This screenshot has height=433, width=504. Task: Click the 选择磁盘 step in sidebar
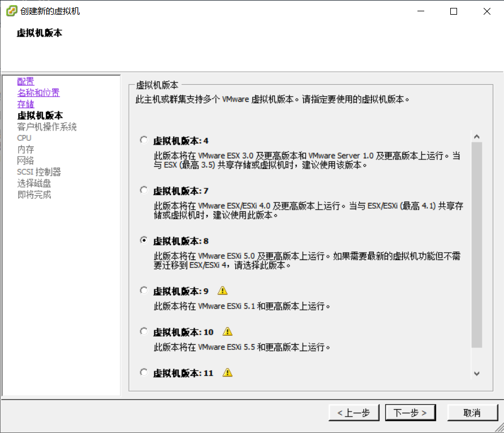coord(34,183)
